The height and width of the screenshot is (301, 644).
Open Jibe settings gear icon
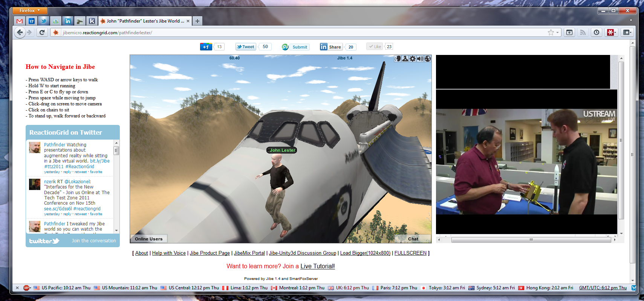pyautogui.click(x=413, y=59)
